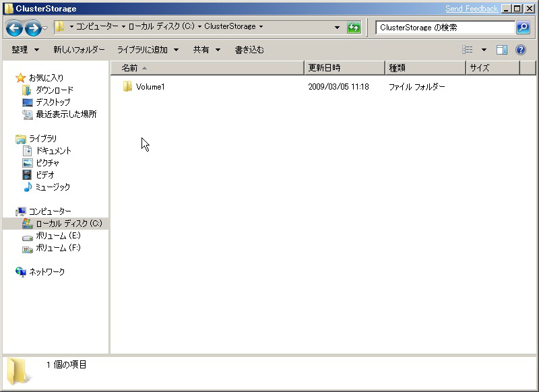Open the Volume1 folder
This screenshot has width=539, height=392.
pos(150,86)
